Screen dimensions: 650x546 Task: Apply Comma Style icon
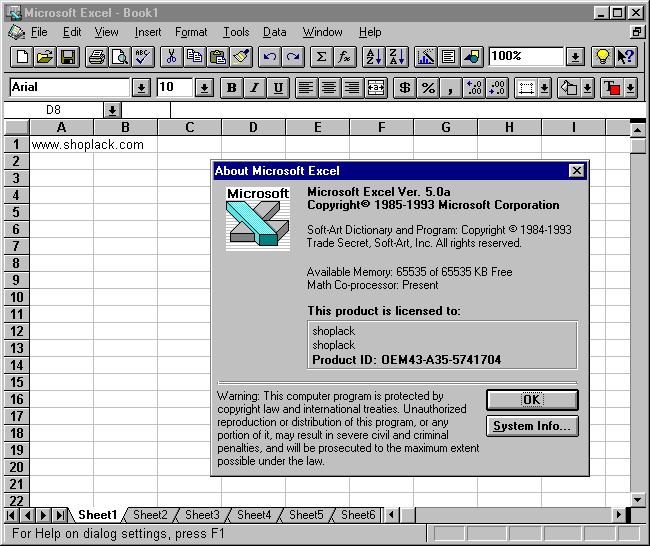click(451, 88)
